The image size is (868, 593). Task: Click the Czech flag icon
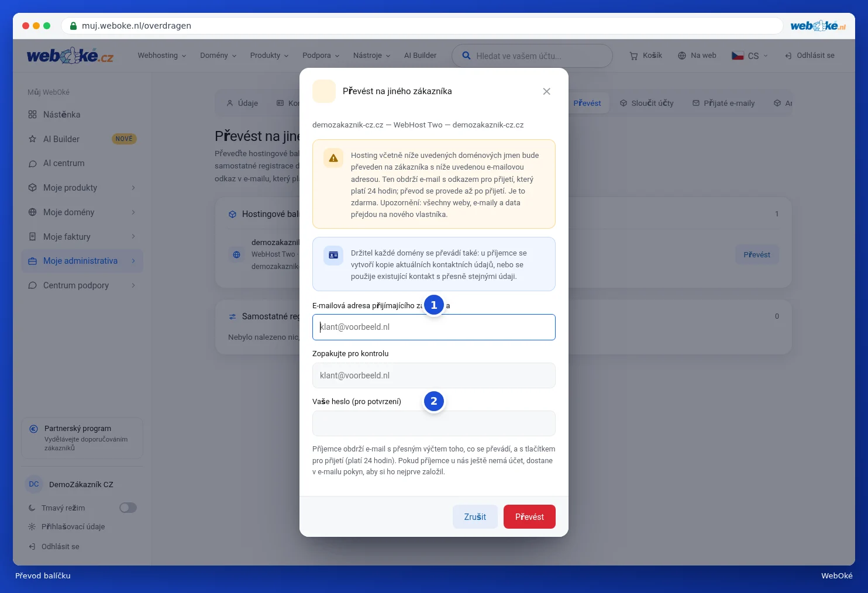(x=738, y=56)
